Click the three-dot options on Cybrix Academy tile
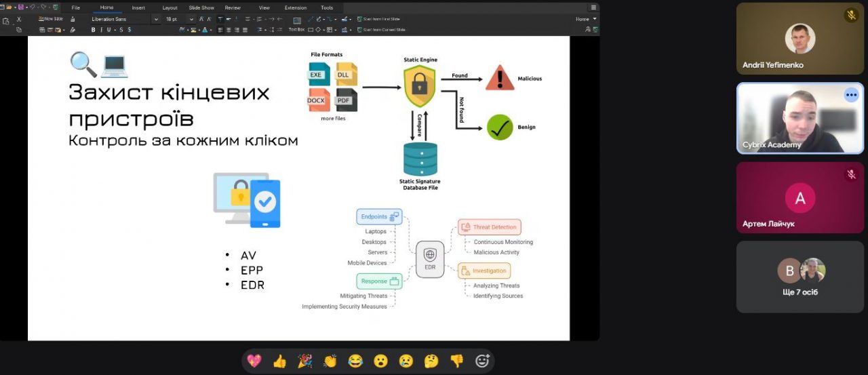The width and height of the screenshot is (868, 375). coord(851,95)
